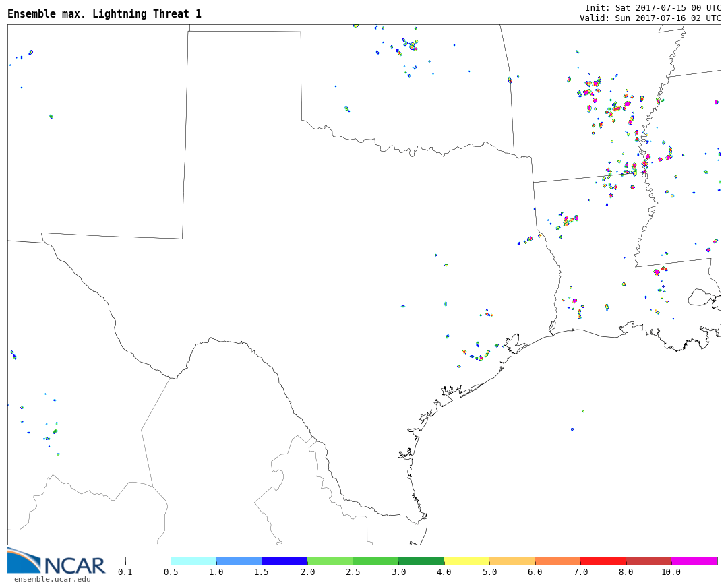Select the pale orange swatch 5.0–6.0

512,561
